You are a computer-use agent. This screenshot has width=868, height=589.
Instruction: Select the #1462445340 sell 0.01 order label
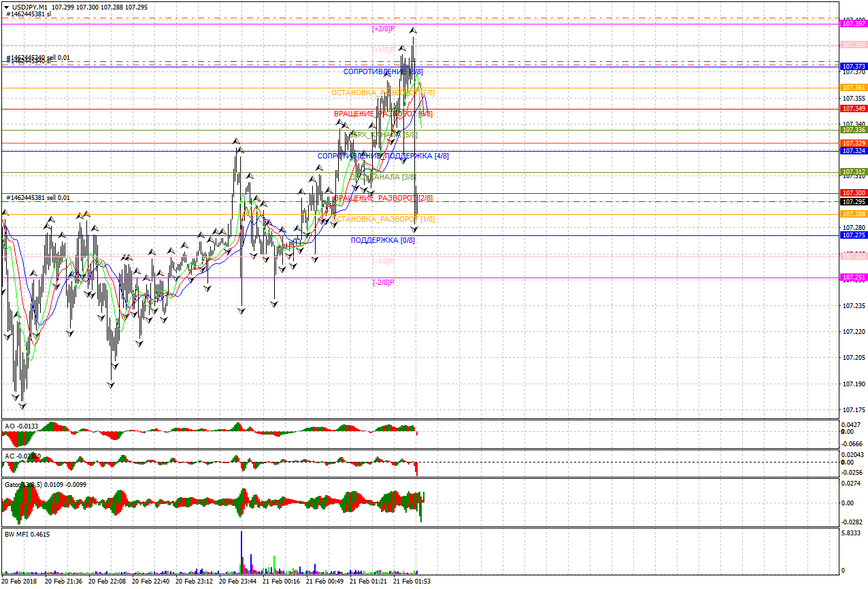click(x=38, y=57)
